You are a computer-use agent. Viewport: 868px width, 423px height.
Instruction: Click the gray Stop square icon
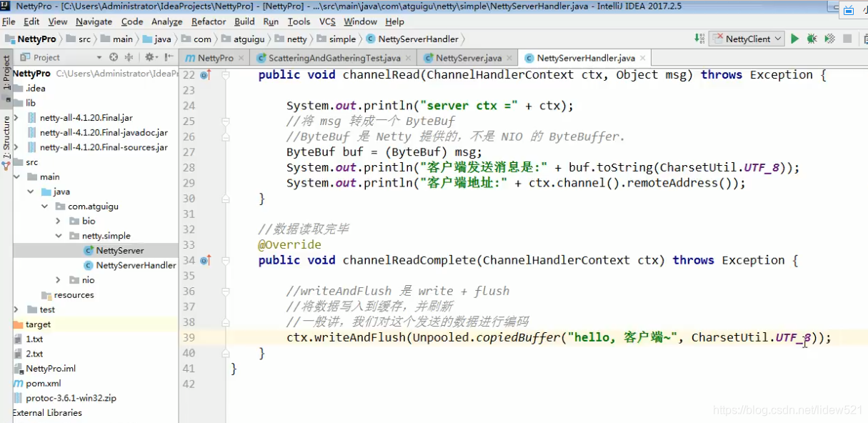(847, 39)
